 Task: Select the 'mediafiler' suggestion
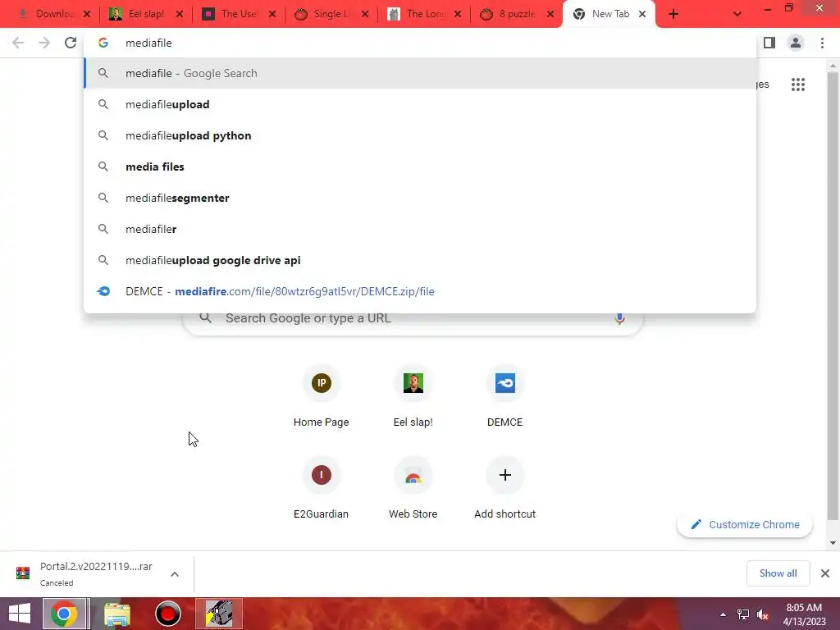click(420, 229)
